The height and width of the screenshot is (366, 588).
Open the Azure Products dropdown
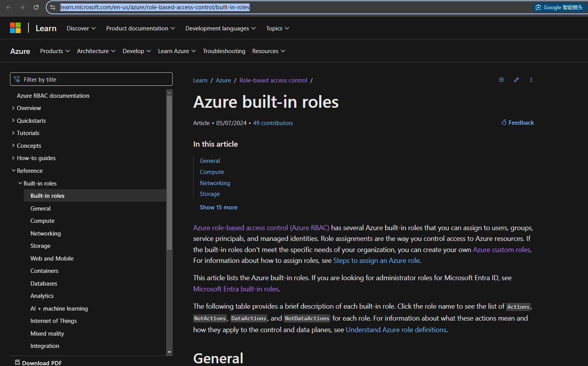tap(55, 51)
